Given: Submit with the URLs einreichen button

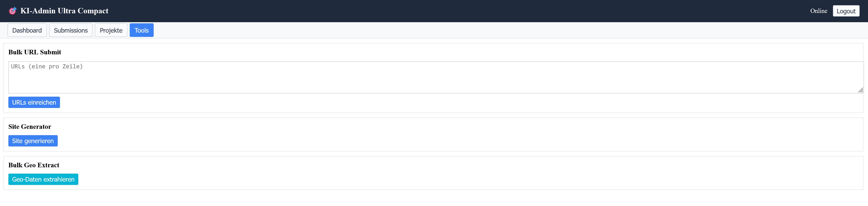Looking at the screenshot, I should [x=34, y=103].
